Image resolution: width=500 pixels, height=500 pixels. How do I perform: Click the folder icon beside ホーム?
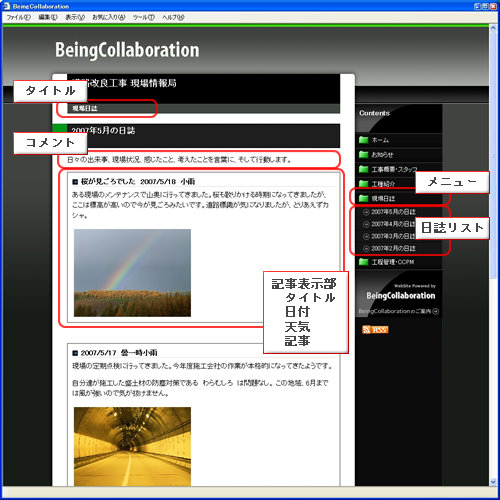coord(364,140)
